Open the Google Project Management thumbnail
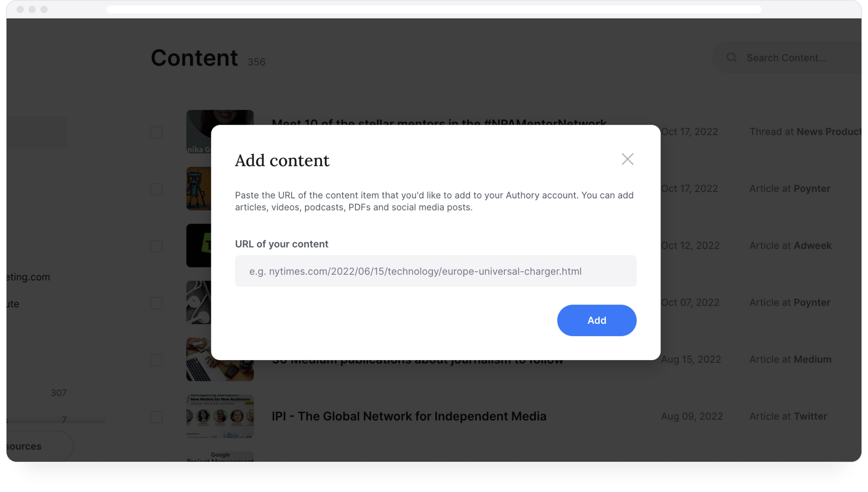The height and width of the screenshot is (492, 868). coord(220,456)
